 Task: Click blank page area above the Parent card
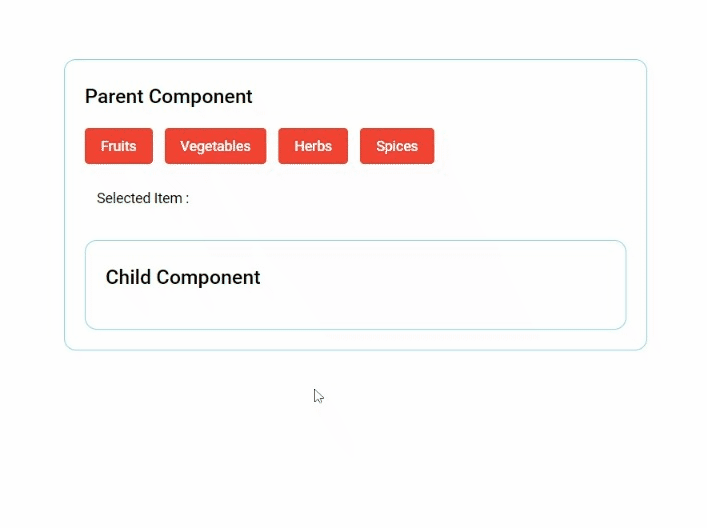click(350, 28)
